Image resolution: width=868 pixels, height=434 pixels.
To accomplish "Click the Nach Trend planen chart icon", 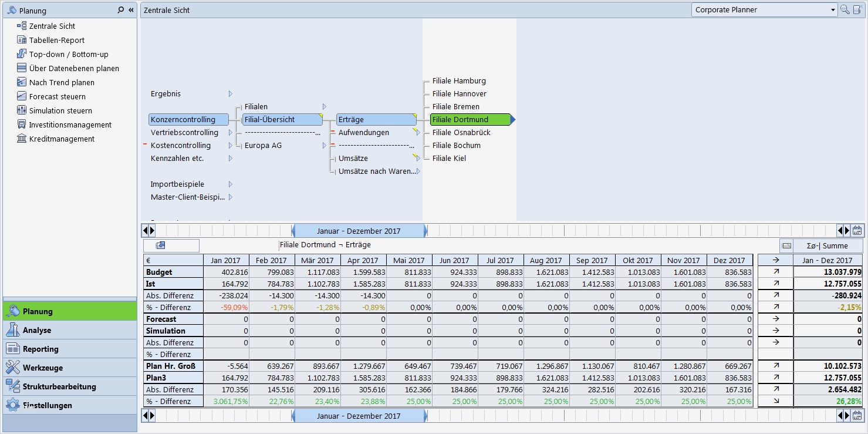I will point(22,82).
